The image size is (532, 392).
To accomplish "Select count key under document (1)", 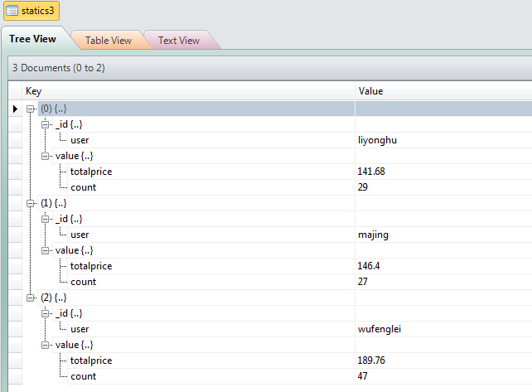I will click(83, 282).
